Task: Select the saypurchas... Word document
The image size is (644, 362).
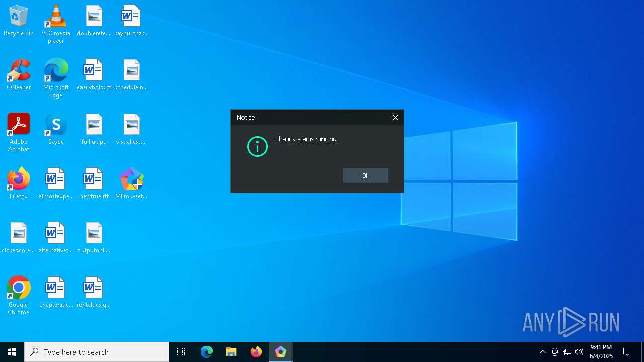Action: (x=131, y=21)
